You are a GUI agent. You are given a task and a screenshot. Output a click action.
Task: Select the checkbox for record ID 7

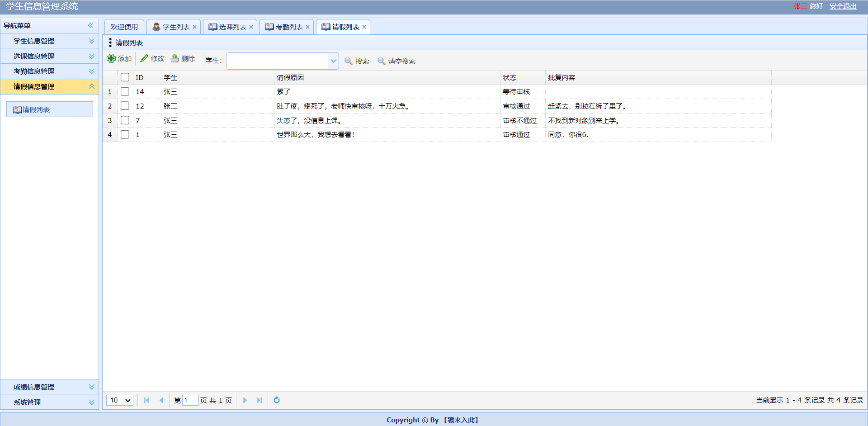point(125,120)
